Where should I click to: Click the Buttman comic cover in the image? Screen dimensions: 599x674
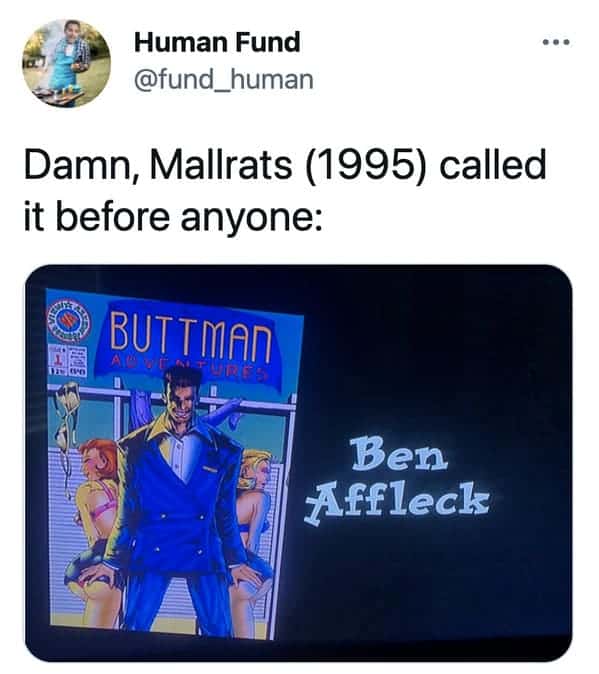tap(172, 464)
